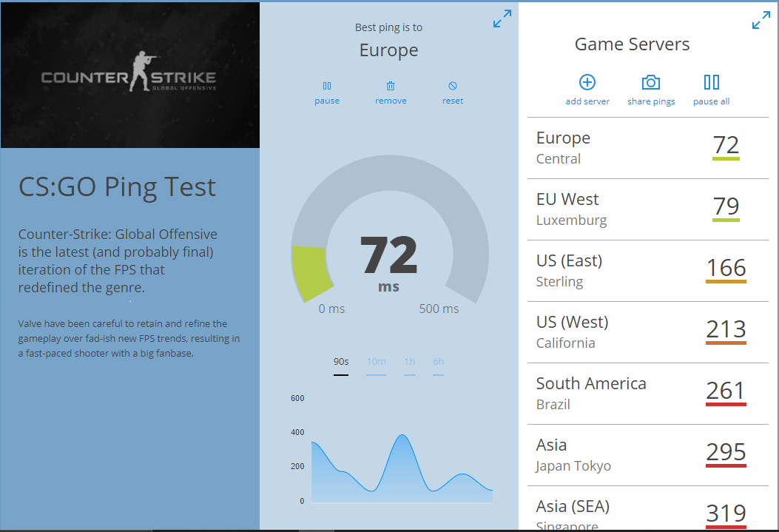This screenshot has width=779, height=532.
Task: Select the US (West) California server row
Action: pyautogui.click(x=648, y=332)
